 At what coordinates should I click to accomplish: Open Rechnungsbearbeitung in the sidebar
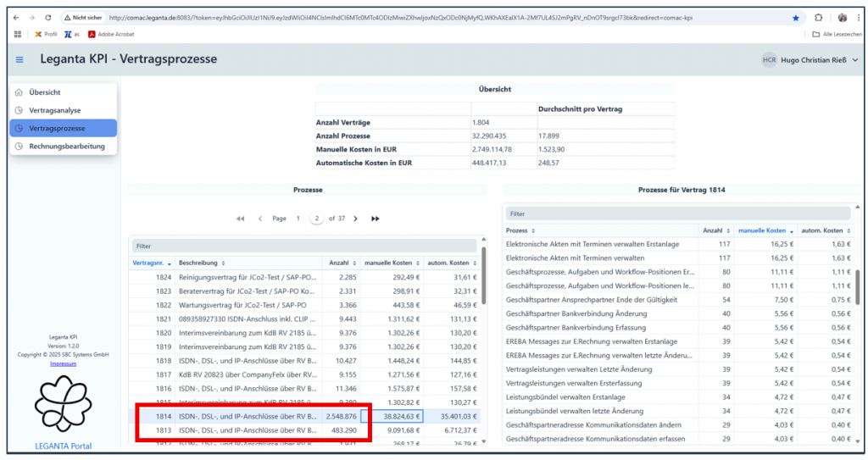tap(66, 146)
